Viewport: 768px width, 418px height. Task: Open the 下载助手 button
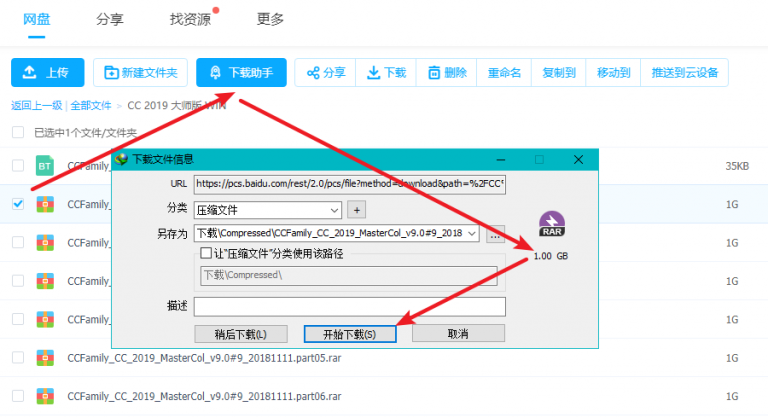coord(241,73)
